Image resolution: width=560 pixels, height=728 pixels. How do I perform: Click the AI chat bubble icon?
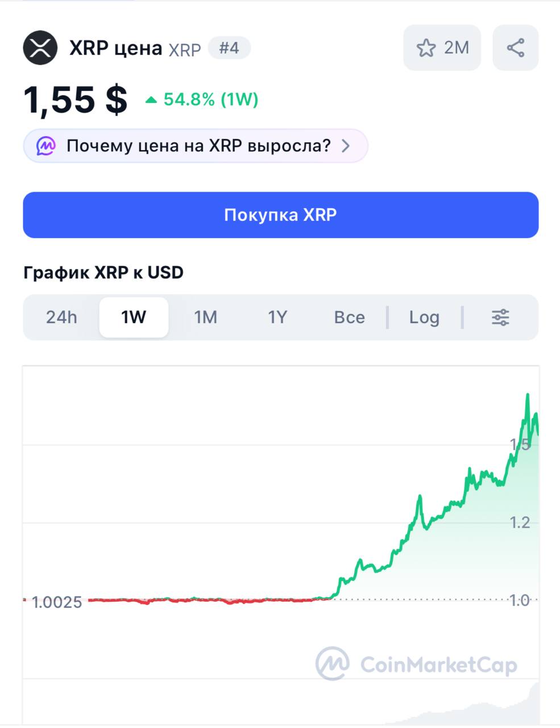pyautogui.click(x=46, y=146)
